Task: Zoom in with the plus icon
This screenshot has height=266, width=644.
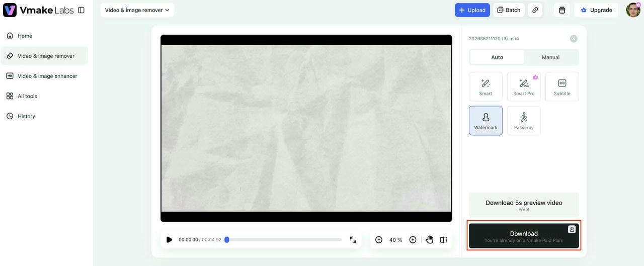Action: point(413,240)
